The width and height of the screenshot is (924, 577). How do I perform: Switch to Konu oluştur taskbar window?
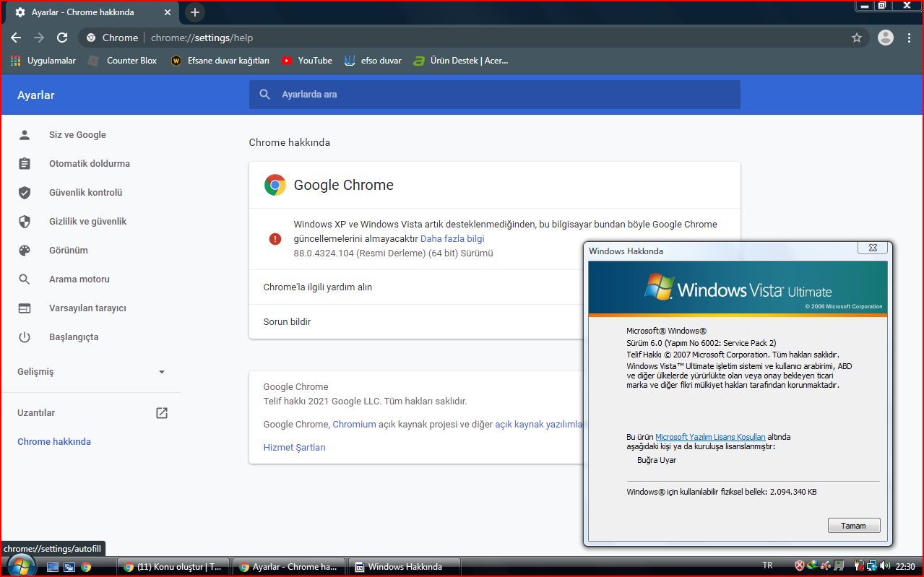[174, 567]
